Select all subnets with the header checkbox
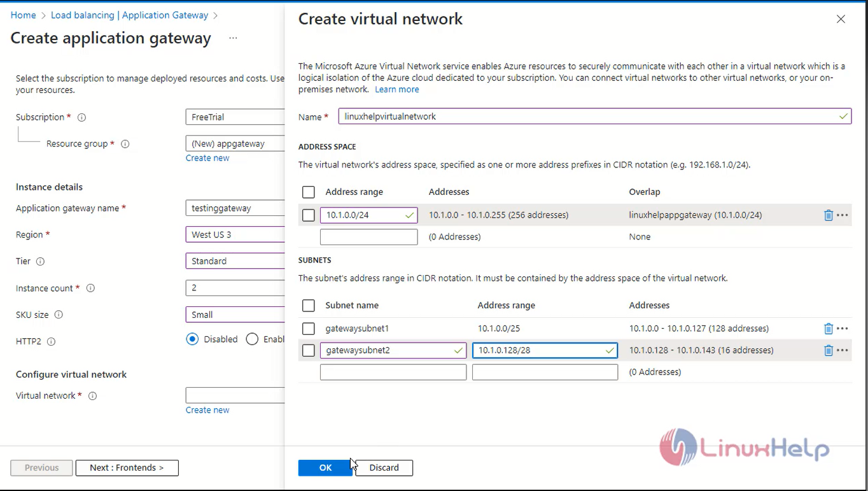The width and height of the screenshot is (868, 491). tap(309, 306)
